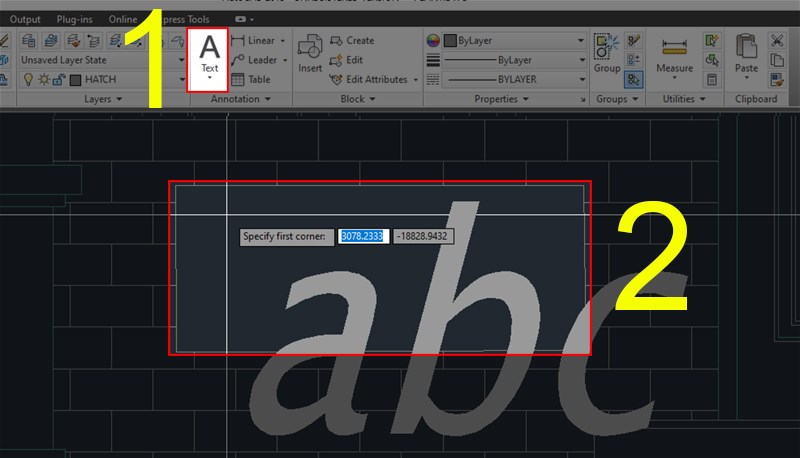Expand the Properties panel title
Screen dimensions: 800x458
(502, 99)
